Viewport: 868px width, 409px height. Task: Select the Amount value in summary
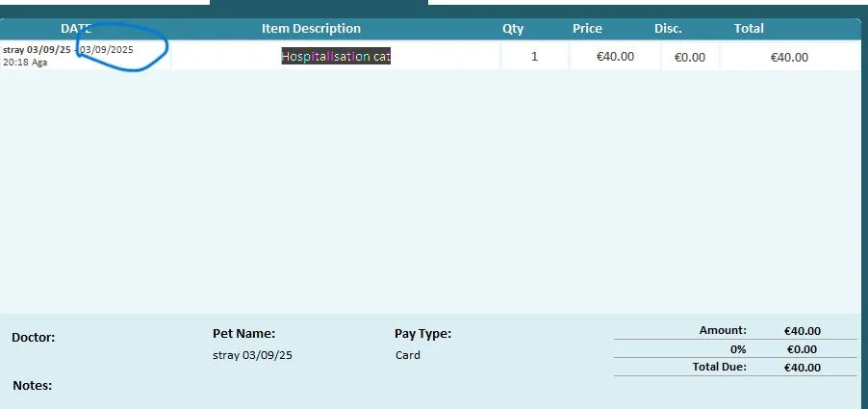tap(803, 331)
